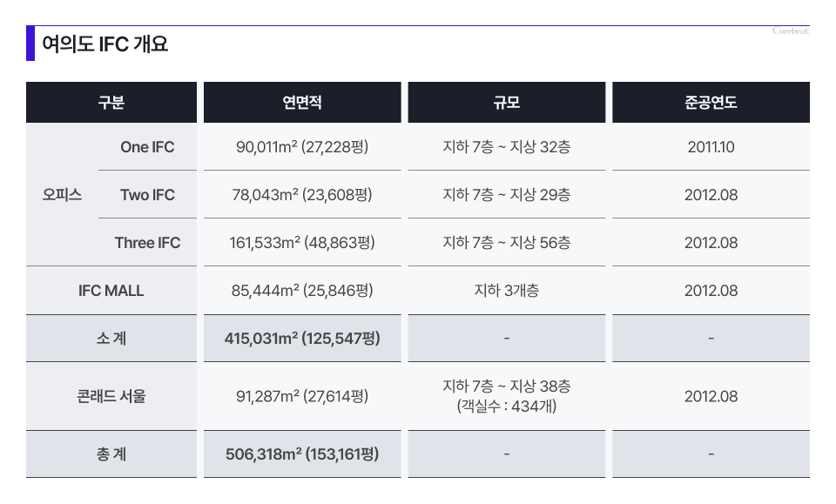Click the 구분 column header
The image size is (836, 504).
pyautogui.click(x=111, y=103)
